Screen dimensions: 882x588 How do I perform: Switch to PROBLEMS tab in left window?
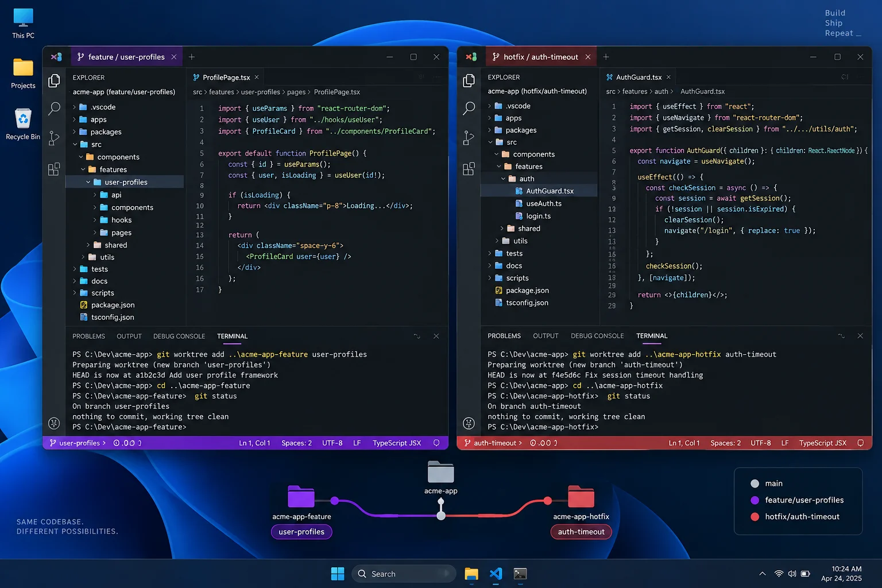pos(88,336)
